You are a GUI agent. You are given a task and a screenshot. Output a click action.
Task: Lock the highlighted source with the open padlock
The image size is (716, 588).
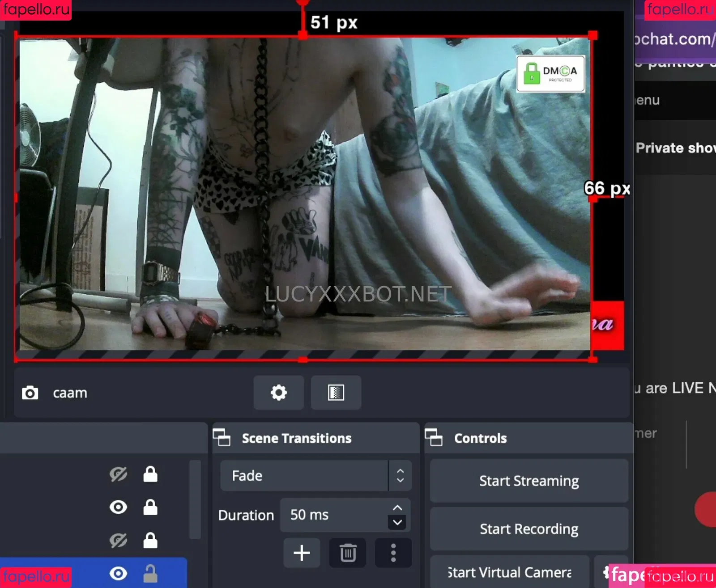(x=150, y=573)
